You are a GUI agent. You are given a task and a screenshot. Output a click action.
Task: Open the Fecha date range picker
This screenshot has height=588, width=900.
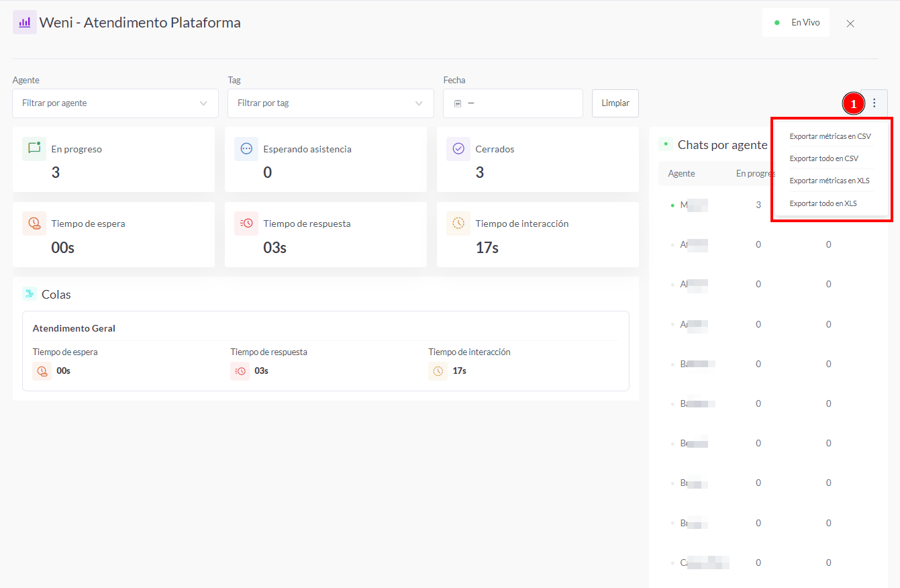513,103
